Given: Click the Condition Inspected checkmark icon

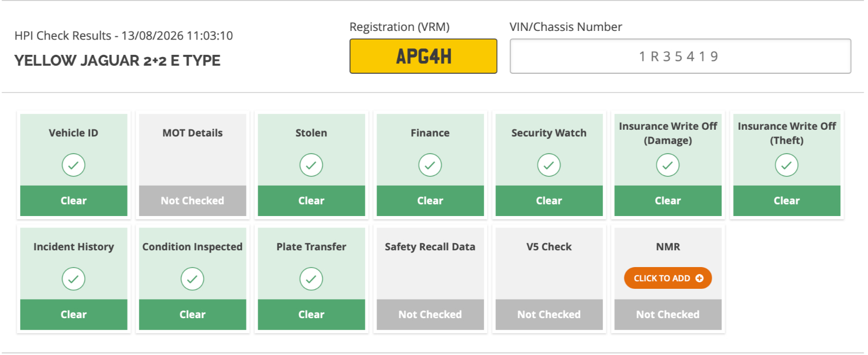Looking at the screenshot, I should point(193,279).
